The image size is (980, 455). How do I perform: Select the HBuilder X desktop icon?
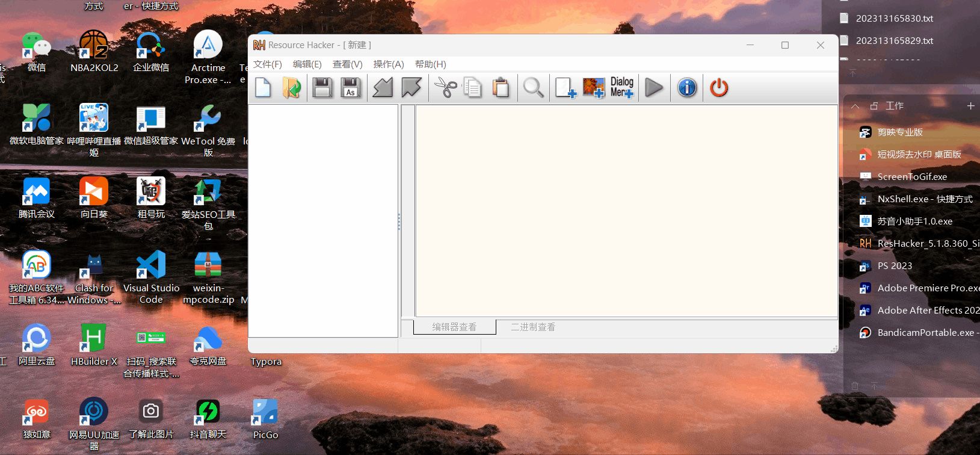pyautogui.click(x=94, y=345)
